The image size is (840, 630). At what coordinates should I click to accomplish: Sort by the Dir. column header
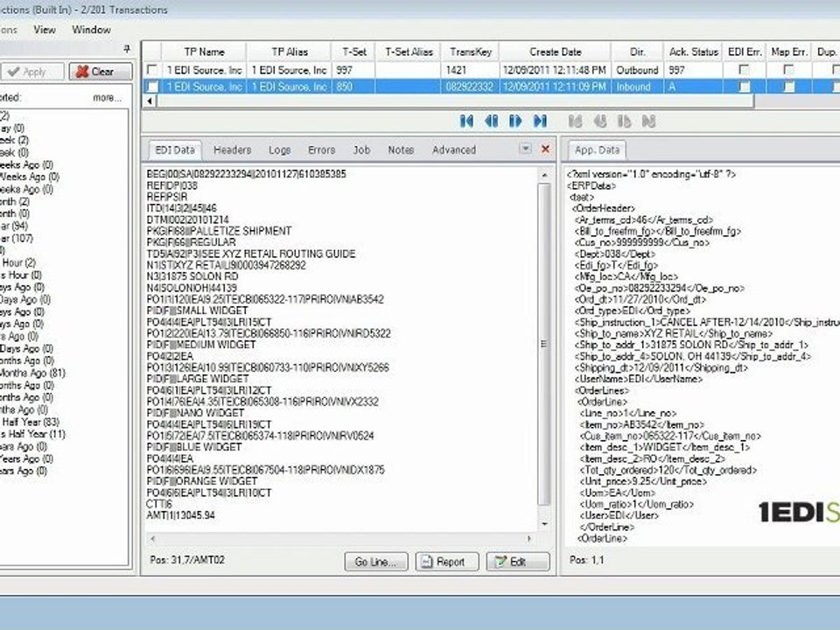(638, 52)
